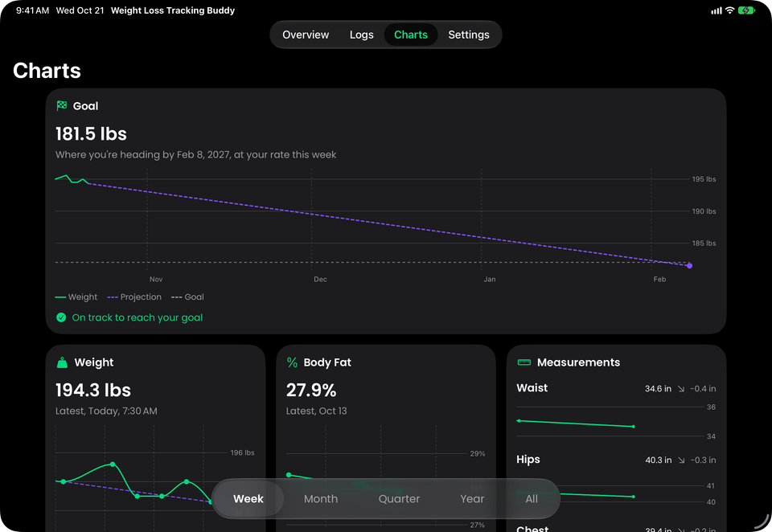Click the Waist chart end data point
This screenshot has width=772, height=532.
633,426
